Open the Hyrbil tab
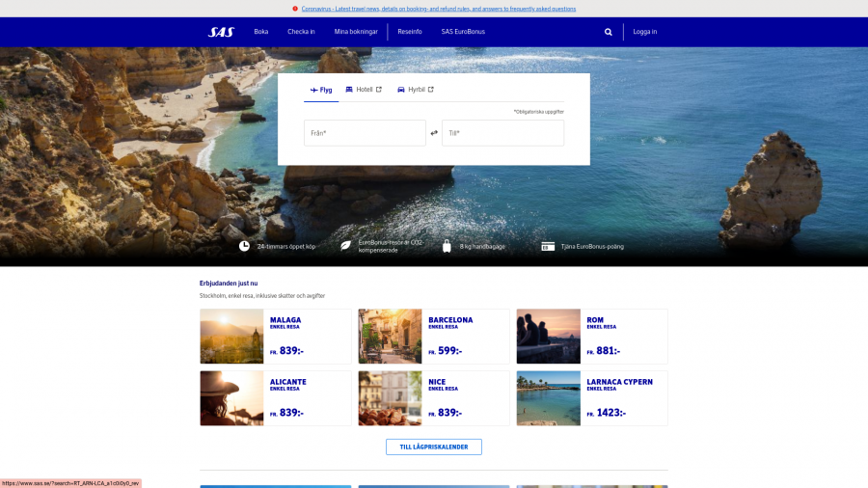The width and height of the screenshot is (868, 488). (x=416, y=90)
